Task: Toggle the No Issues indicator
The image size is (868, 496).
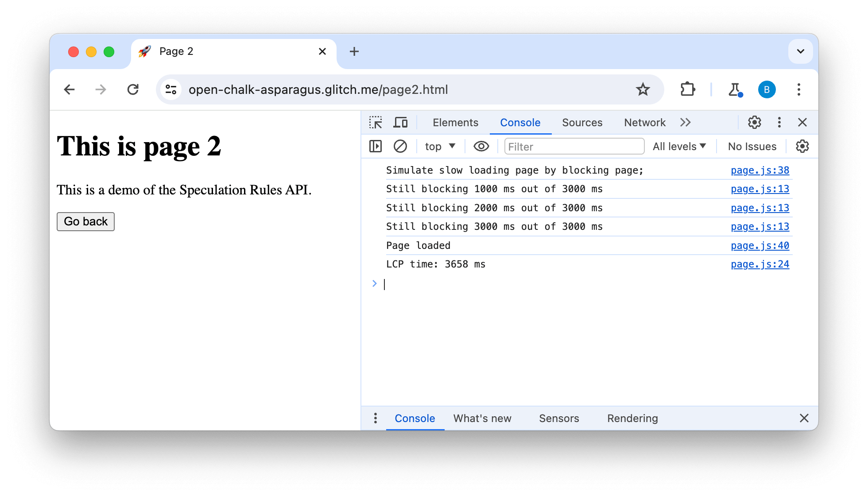Action: [x=752, y=146]
